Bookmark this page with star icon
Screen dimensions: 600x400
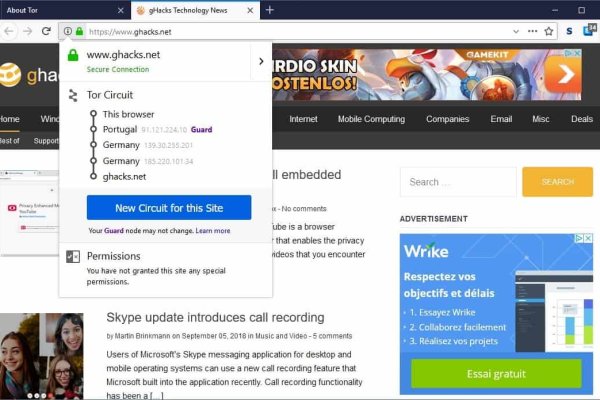tap(549, 31)
